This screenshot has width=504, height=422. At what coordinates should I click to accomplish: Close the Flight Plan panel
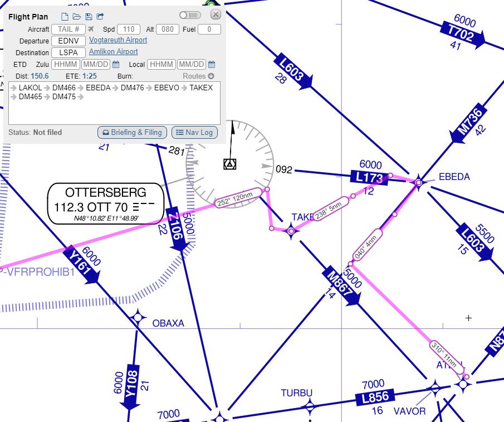tap(216, 14)
